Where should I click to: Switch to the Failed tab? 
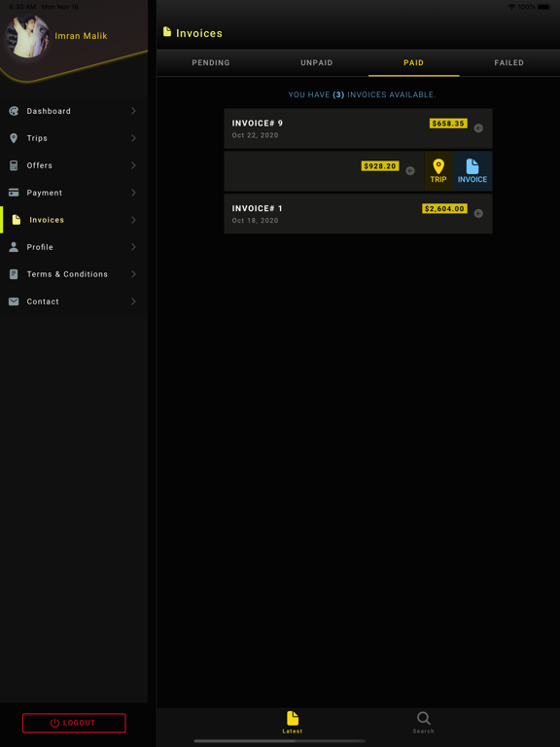click(x=509, y=63)
